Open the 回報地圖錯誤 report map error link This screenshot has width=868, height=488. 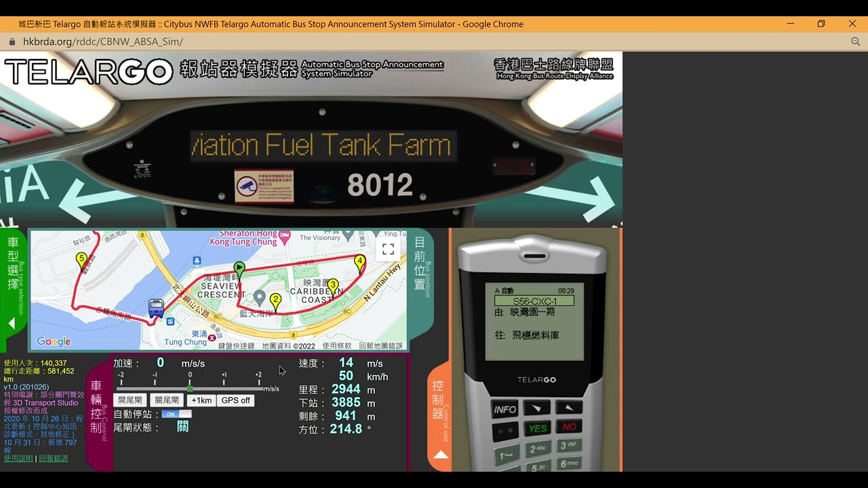[381, 346]
